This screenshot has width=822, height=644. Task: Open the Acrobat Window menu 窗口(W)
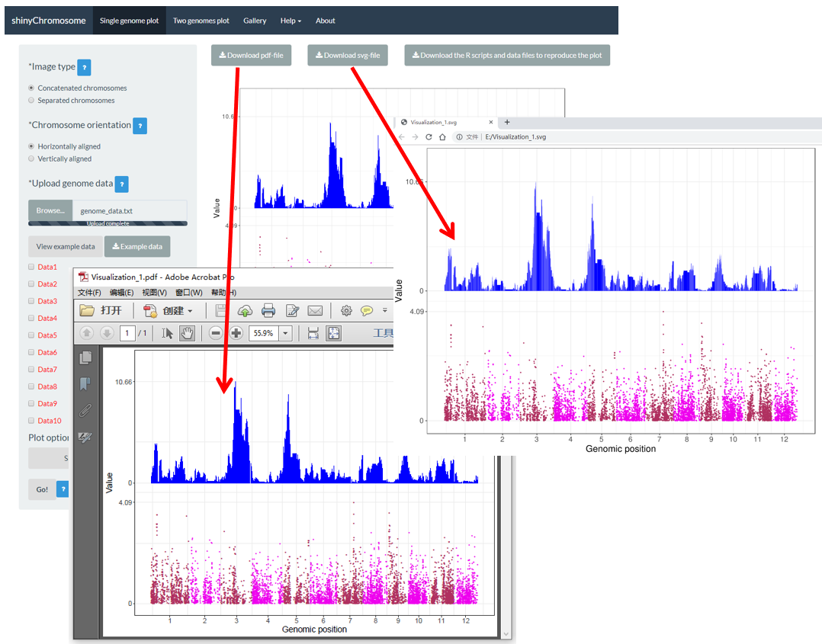tap(189, 293)
